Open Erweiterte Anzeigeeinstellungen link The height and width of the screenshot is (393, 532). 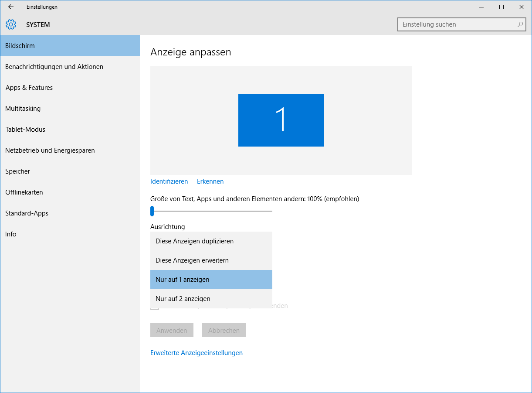click(197, 353)
